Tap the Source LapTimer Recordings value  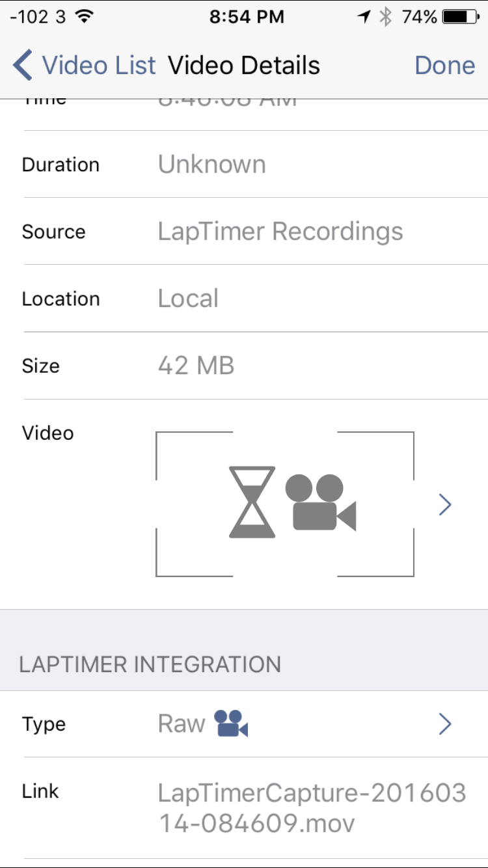[280, 232]
